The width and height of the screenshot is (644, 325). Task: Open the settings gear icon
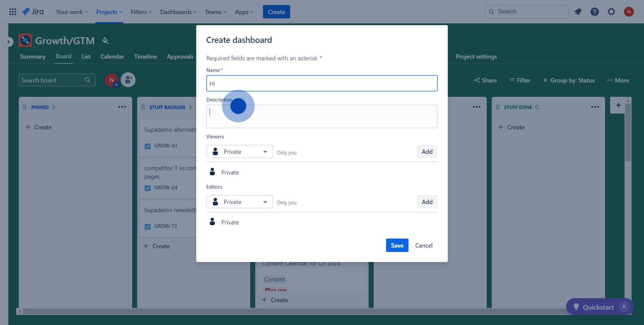coord(611,12)
